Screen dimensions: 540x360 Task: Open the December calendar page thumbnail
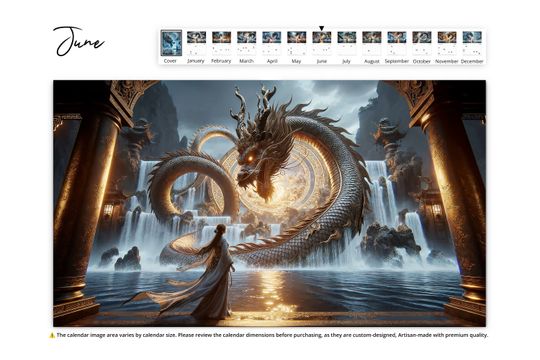click(472, 43)
